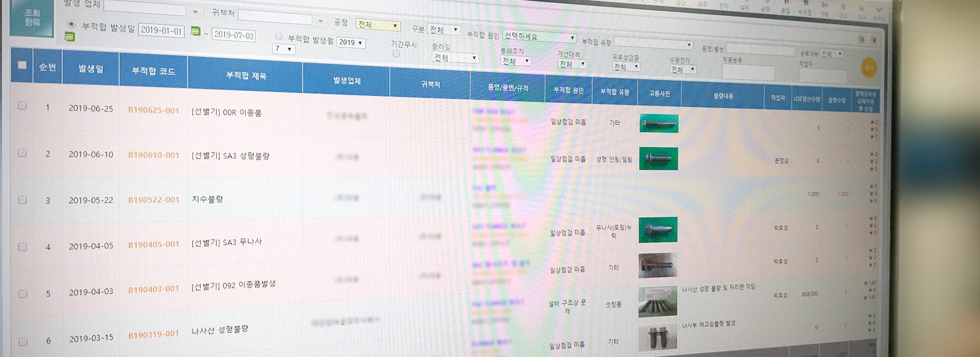This screenshot has width=980, height=357.
Task: Select the 부적합 발생월 radio button
Action: (x=279, y=37)
